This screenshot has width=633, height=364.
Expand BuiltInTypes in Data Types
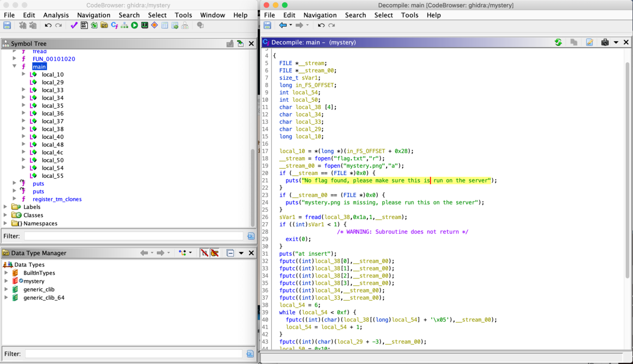[6, 273]
